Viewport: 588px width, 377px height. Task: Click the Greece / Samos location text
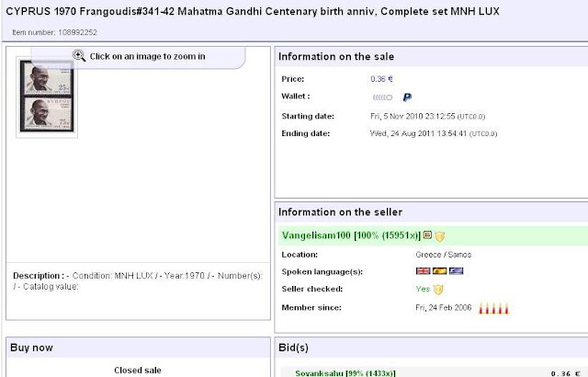pyautogui.click(x=443, y=255)
